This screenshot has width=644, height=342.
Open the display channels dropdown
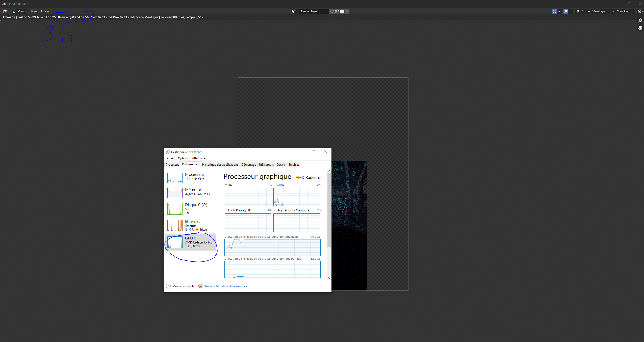640,11
